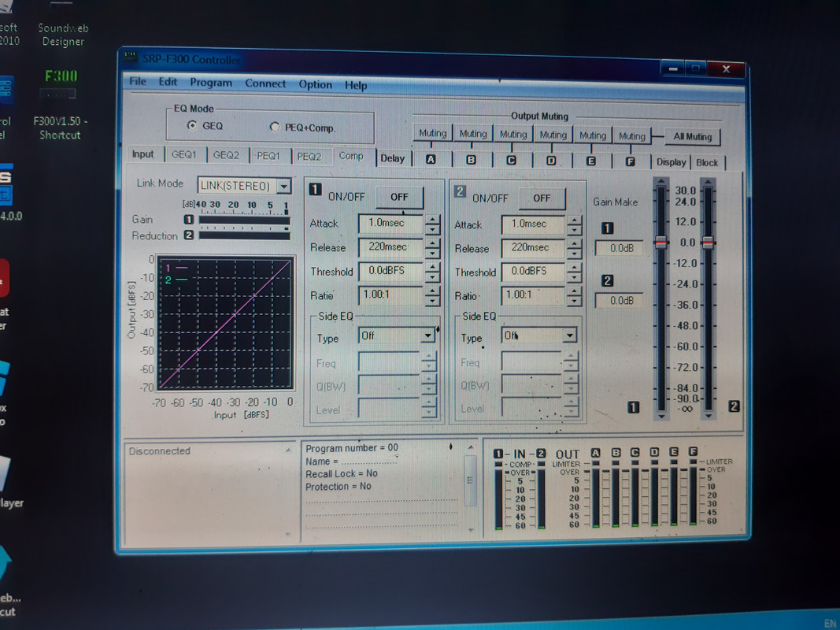This screenshot has width=840, height=630.
Task: Click the All Muting button
Action: point(692,136)
